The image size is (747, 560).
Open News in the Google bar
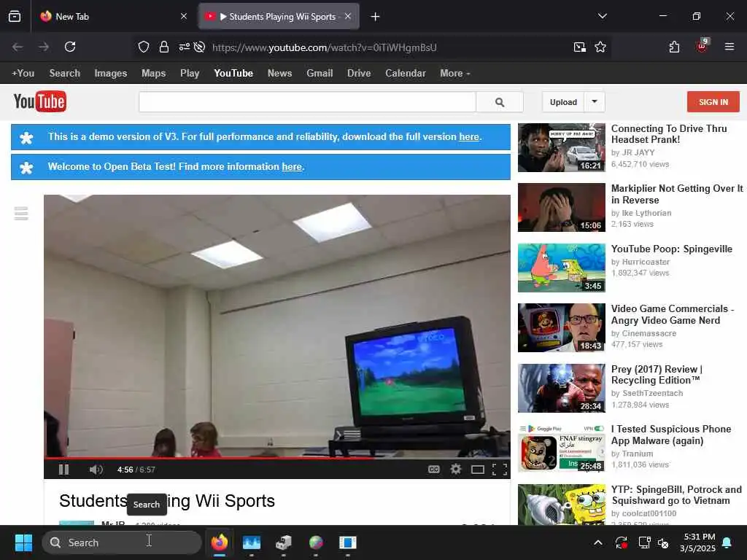tap(279, 74)
